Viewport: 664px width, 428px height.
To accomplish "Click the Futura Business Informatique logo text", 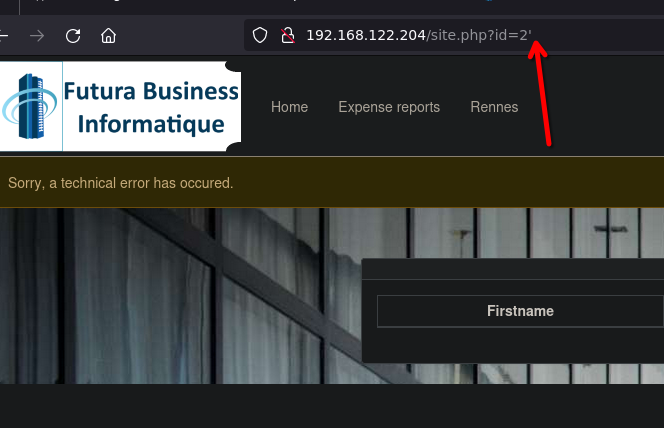I will click(150, 108).
